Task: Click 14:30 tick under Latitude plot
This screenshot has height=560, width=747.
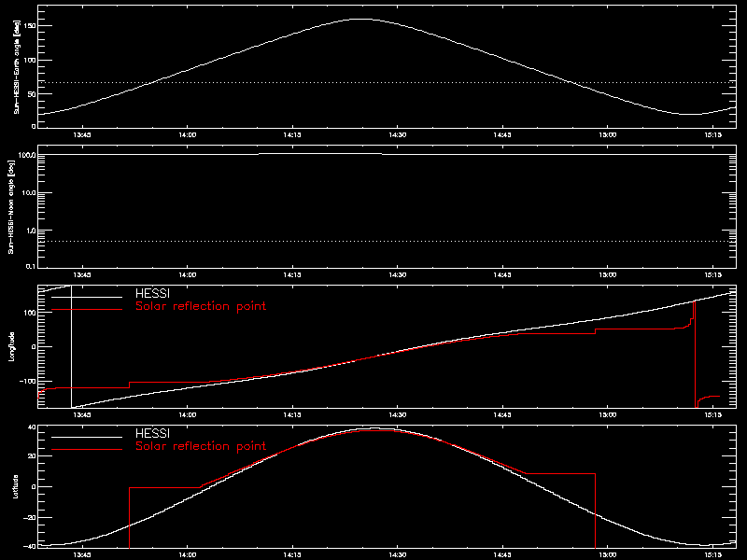Action: 398,555
